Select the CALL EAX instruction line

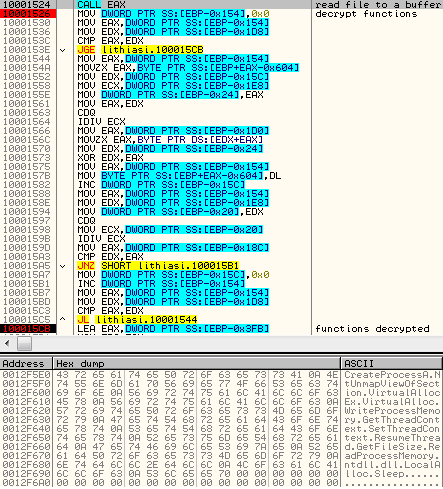(101, 5)
